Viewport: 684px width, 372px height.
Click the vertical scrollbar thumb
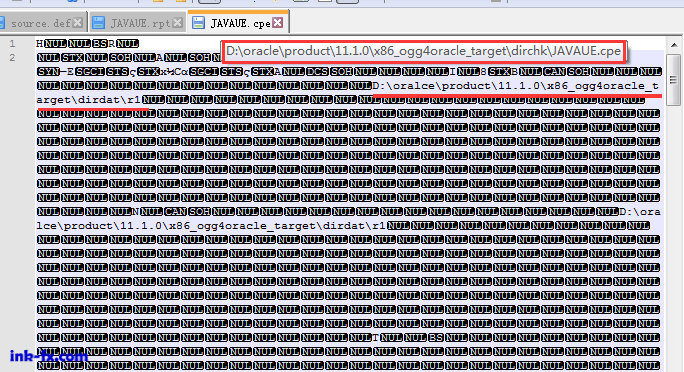click(674, 79)
